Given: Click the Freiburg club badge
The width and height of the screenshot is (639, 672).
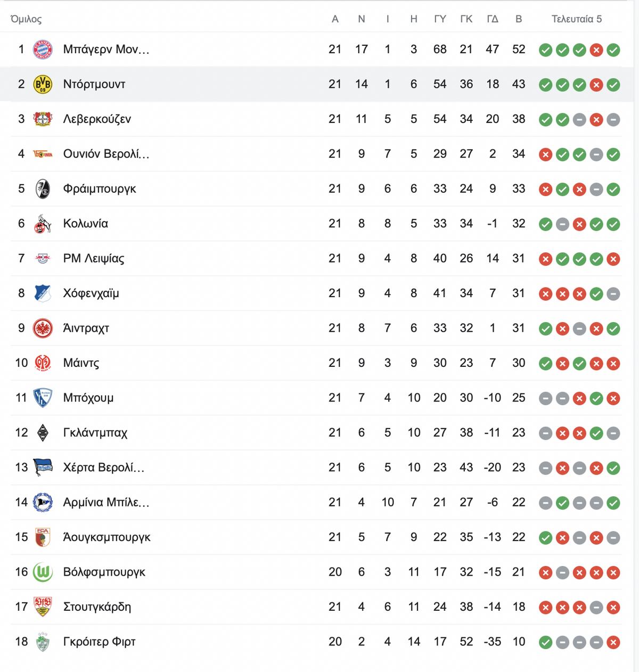Looking at the screenshot, I should (x=43, y=189).
